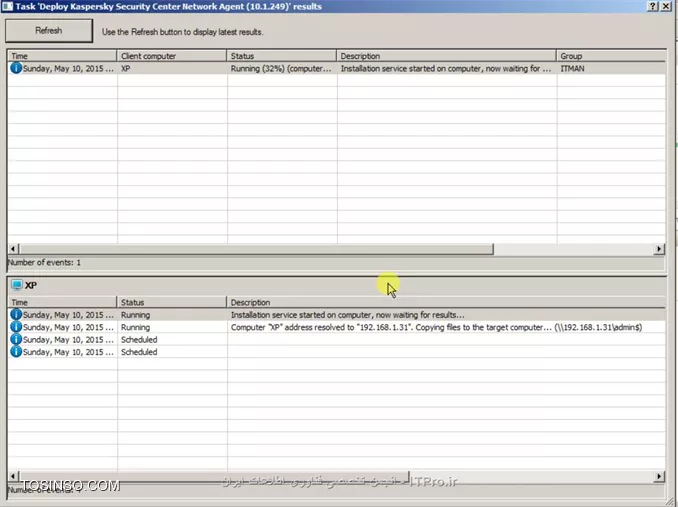The width and height of the screenshot is (678, 507).
Task: Click the XP computer icon in lower panel
Action: coord(17,285)
